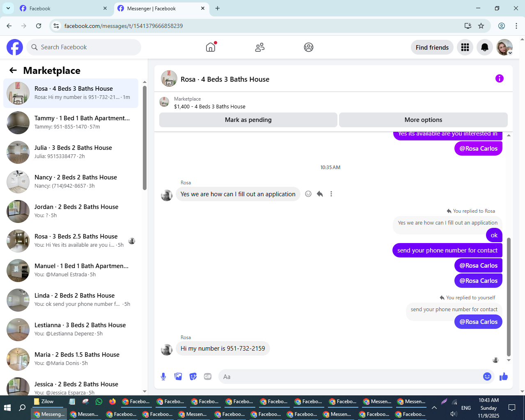525x420 pixels.
Task: View site information icon in address bar
Action: coord(57,26)
